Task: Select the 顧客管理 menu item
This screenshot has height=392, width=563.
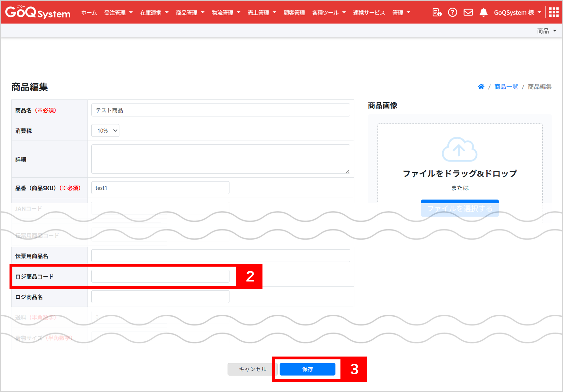Action: click(294, 13)
